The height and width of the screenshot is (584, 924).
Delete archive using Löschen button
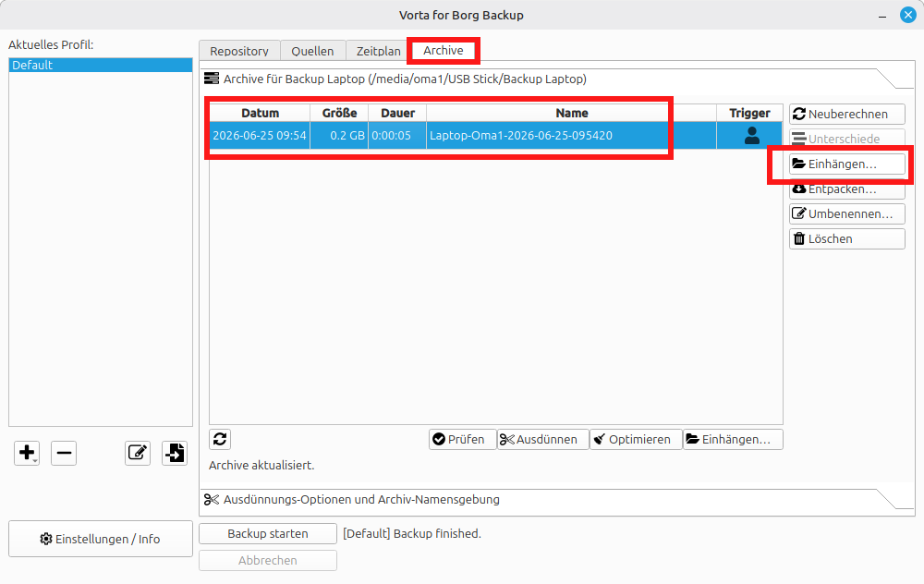(x=846, y=238)
